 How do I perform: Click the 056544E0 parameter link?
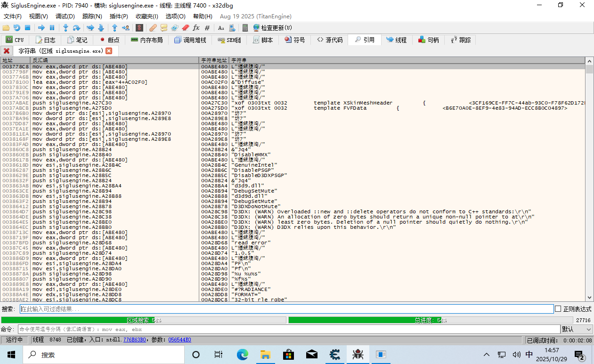coord(179,340)
